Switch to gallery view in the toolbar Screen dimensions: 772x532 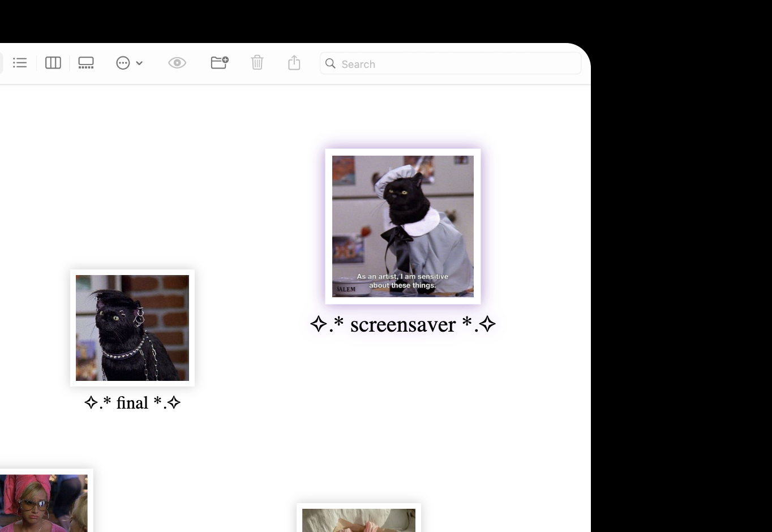pyautogui.click(x=86, y=63)
